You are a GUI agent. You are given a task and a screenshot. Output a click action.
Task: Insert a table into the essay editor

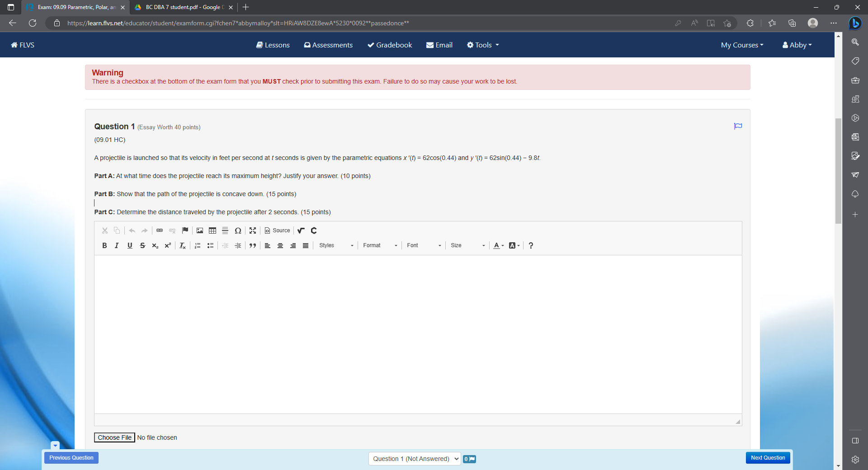tap(212, 230)
